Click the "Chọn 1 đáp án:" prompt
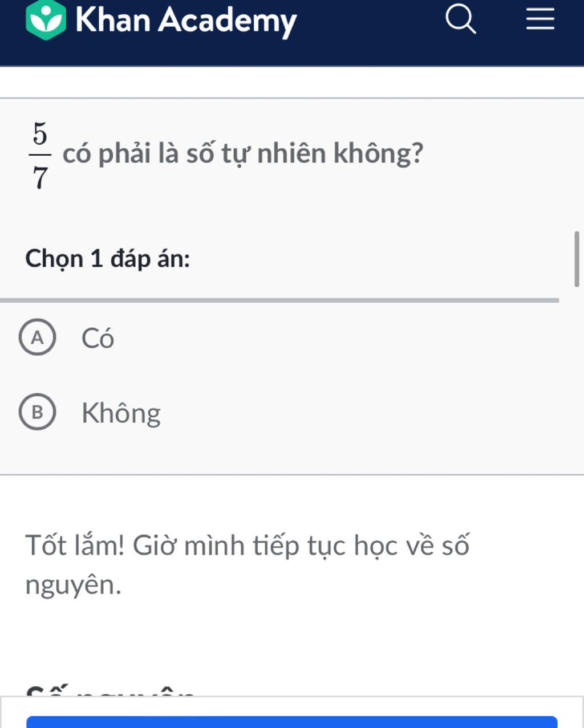 coord(108,259)
